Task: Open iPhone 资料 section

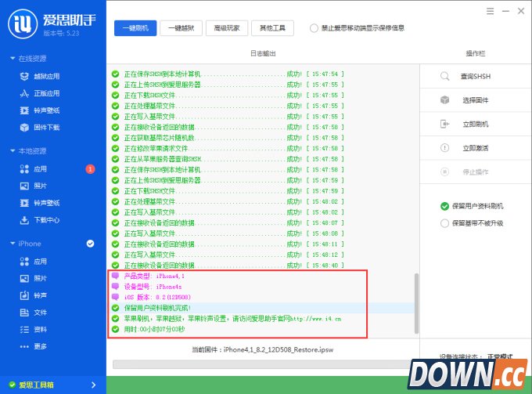Action: [x=39, y=330]
